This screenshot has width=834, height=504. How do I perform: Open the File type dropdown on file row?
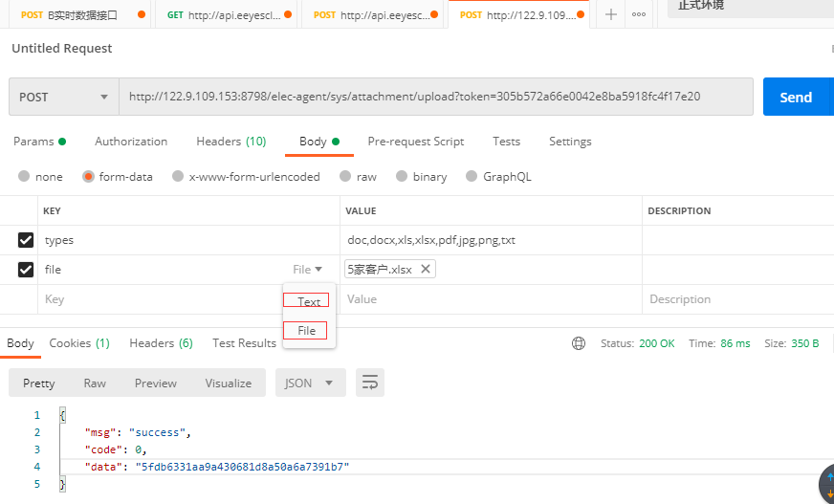[307, 270]
